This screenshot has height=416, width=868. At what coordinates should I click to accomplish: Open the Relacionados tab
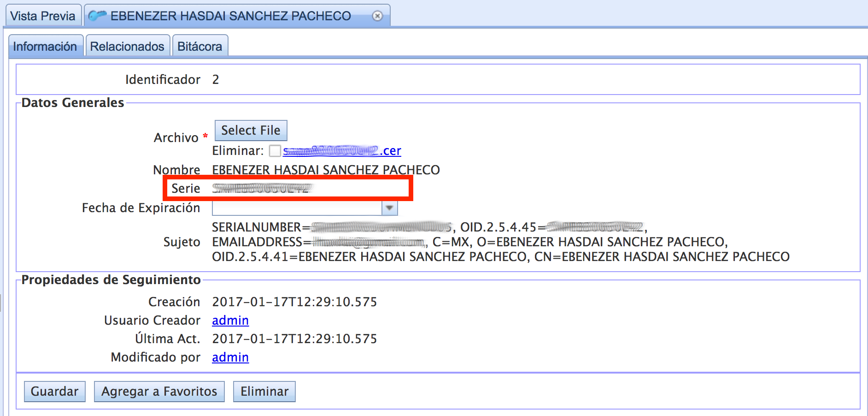pos(127,46)
